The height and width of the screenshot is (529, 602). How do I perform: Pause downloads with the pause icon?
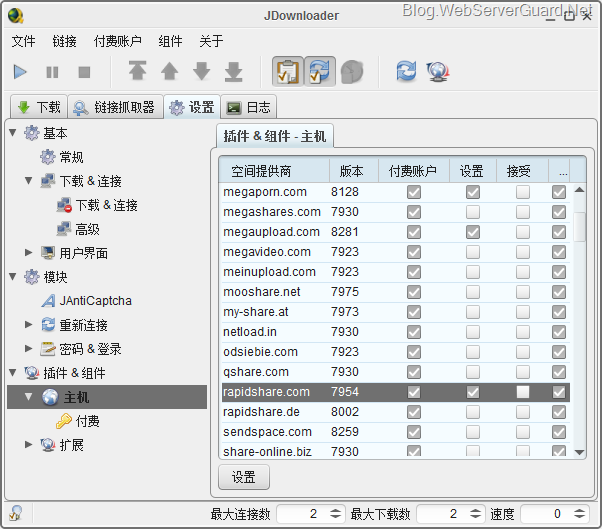[52, 72]
